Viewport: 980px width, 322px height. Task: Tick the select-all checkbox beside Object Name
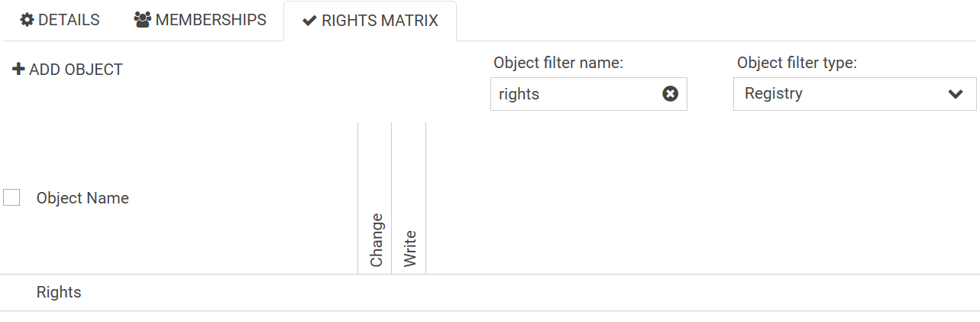point(11,198)
